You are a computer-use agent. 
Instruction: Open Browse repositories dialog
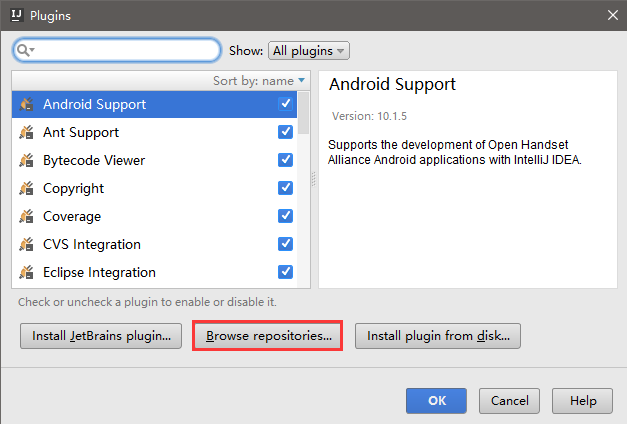(x=268, y=336)
